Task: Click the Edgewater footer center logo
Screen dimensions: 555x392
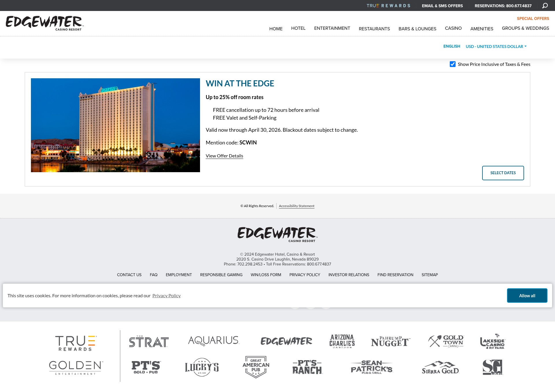Action: pyautogui.click(x=277, y=235)
